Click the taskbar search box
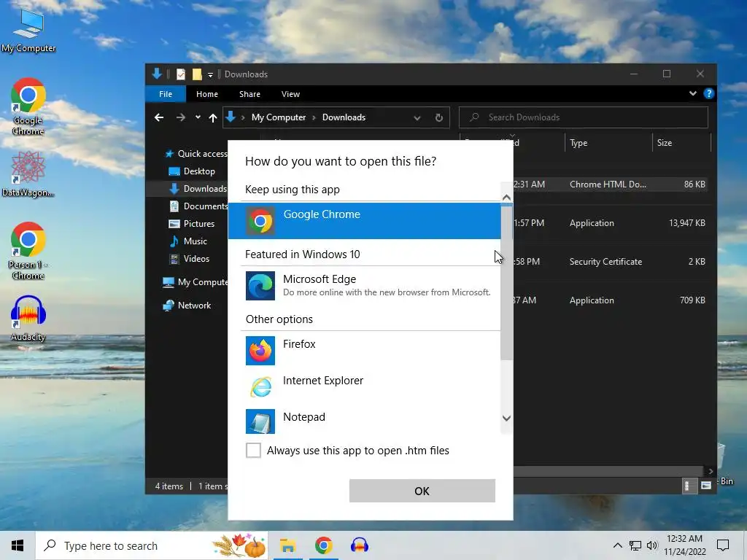 coord(152,545)
